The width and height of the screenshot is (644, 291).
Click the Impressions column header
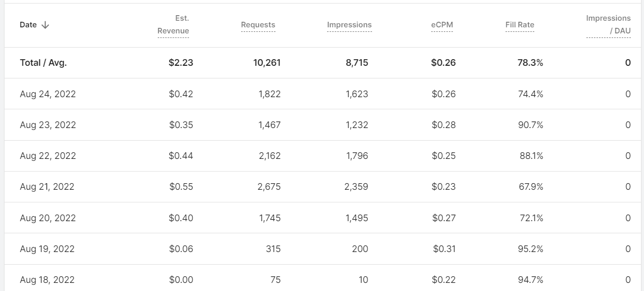(x=349, y=25)
